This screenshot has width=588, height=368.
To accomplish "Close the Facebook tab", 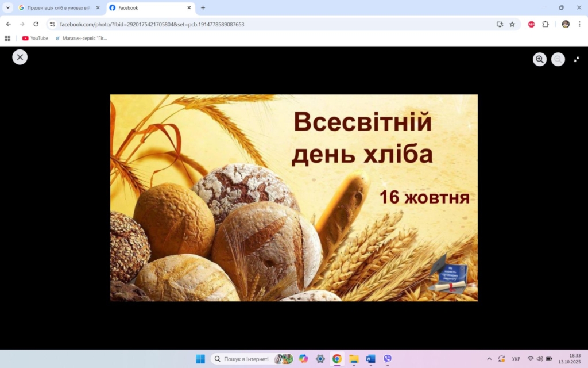I will point(189,7).
